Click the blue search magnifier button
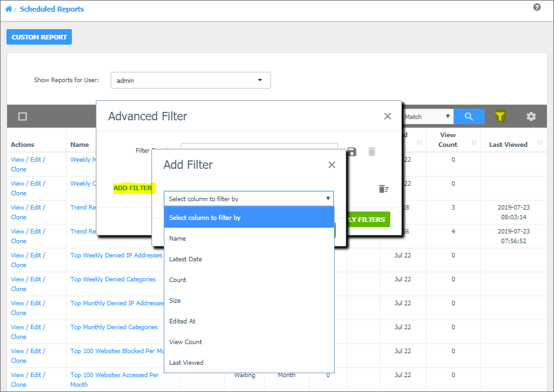Screen dimensions: 554x392 pyautogui.click(x=469, y=116)
